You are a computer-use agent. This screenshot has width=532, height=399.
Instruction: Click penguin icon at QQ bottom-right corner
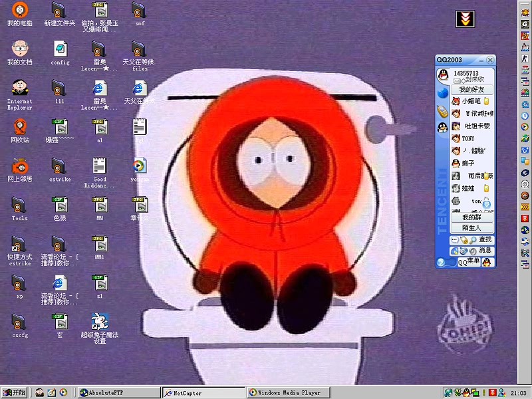click(487, 262)
